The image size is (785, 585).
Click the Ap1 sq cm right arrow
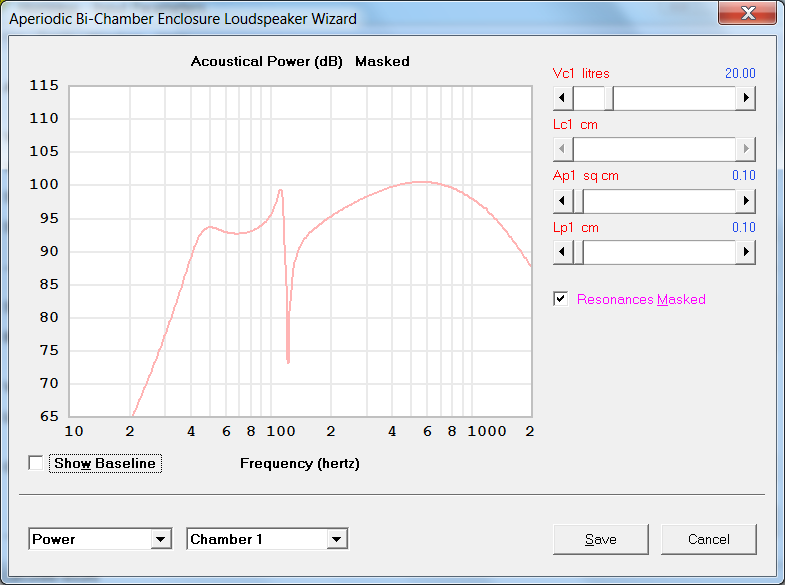point(745,201)
